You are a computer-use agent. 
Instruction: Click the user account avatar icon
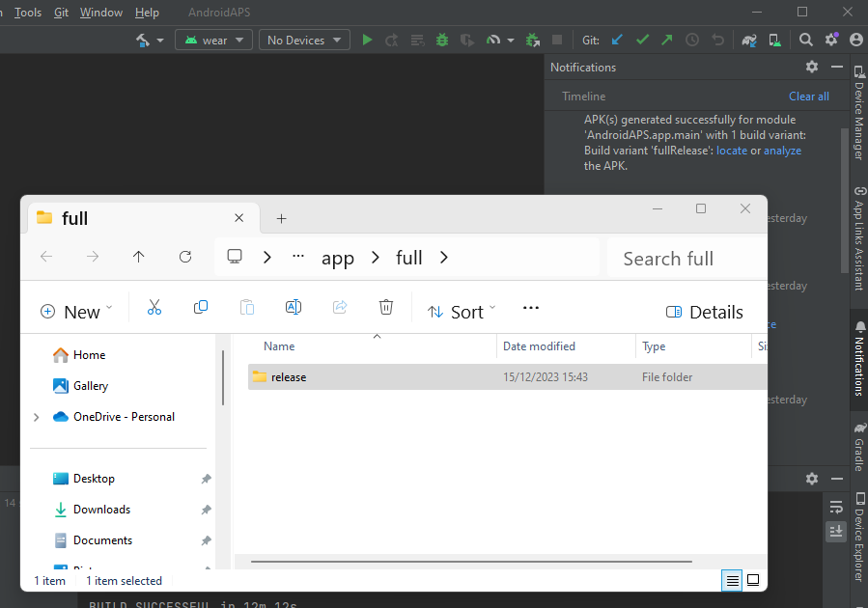(x=855, y=40)
